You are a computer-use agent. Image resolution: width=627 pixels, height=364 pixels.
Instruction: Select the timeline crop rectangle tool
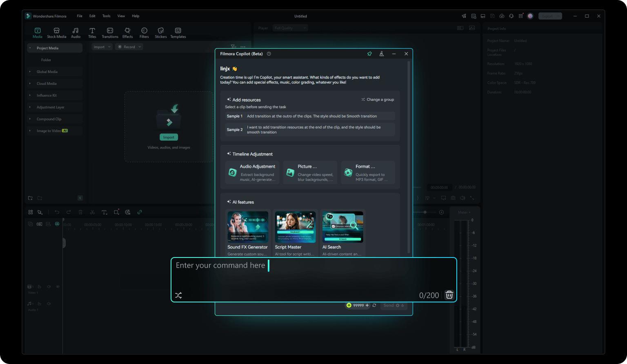click(116, 212)
